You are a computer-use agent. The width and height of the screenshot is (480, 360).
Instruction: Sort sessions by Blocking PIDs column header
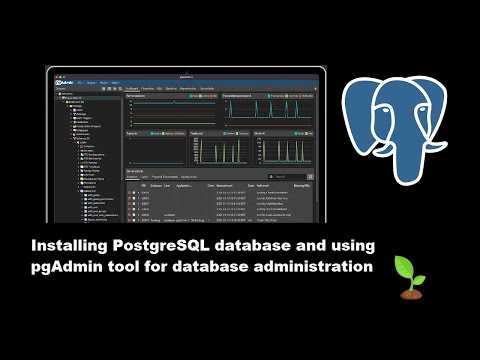coord(302,186)
